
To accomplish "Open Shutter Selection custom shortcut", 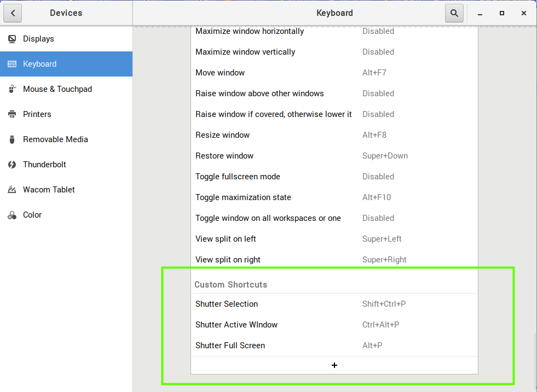I will (x=334, y=304).
